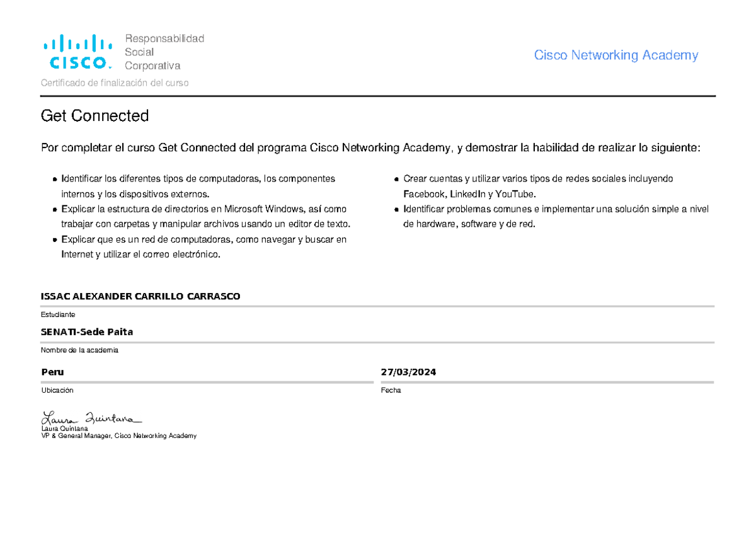Select the SENATI-Sede Paita academy name
The width and height of the screenshot is (756, 535).
coord(87,332)
